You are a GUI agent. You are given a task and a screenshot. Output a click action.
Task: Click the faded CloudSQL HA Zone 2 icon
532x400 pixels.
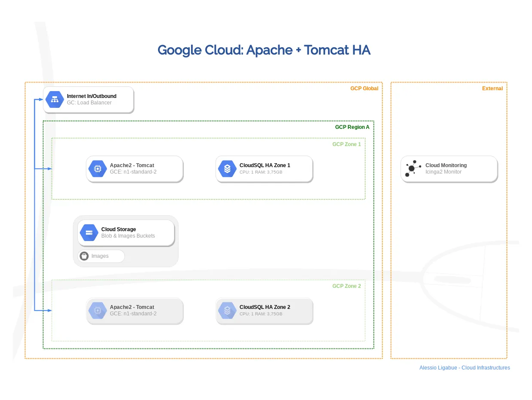click(x=227, y=310)
